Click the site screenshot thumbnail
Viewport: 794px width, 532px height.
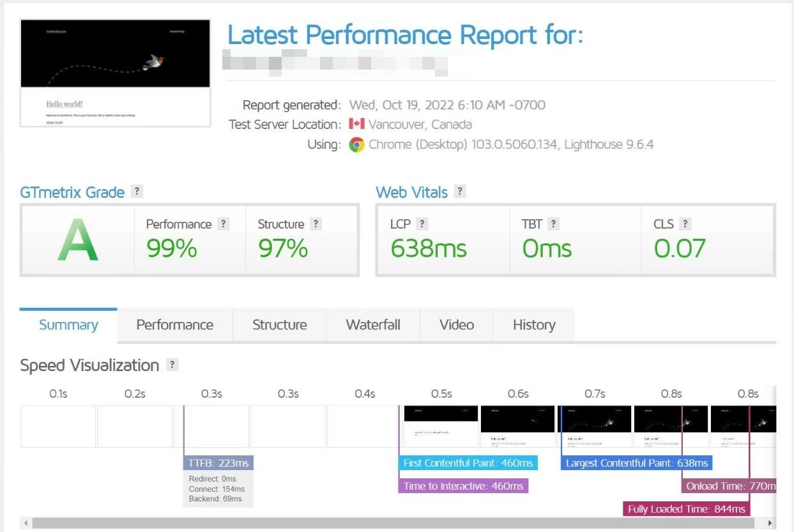tap(116, 73)
